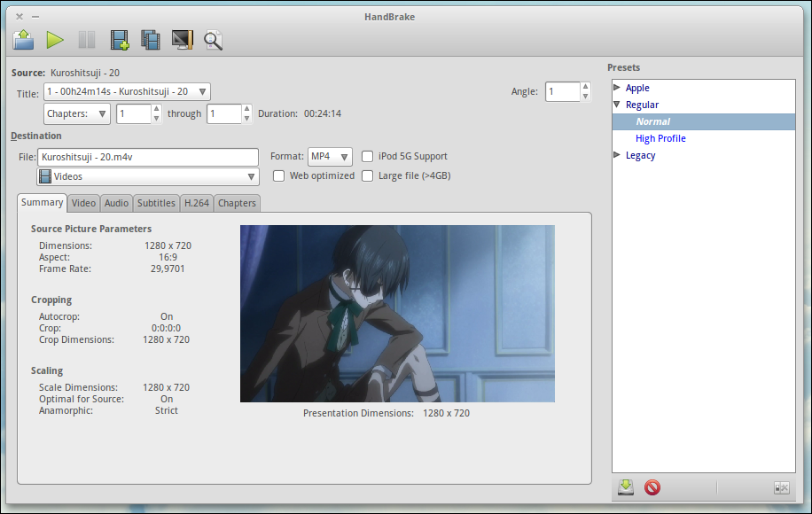812x514 pixels.
Task: Open the Title dropdown for Kuroshitsuji - 20
Action: pyautogui.click(x=127, y=91)
